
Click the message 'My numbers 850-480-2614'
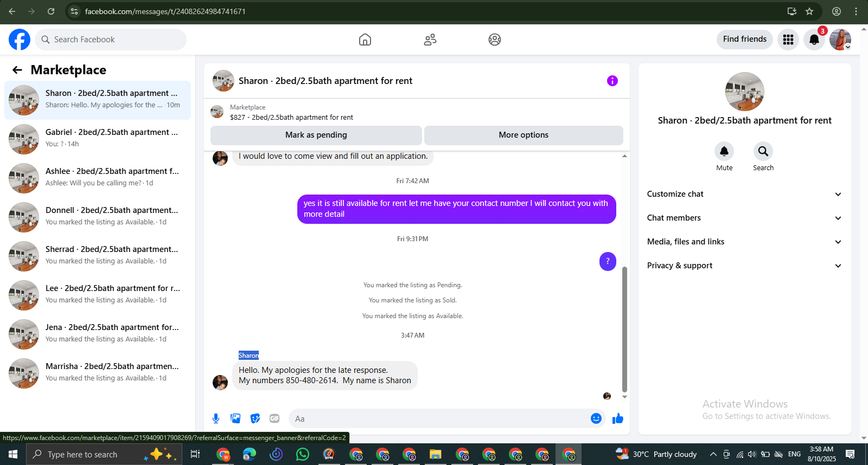pos(325,375)
